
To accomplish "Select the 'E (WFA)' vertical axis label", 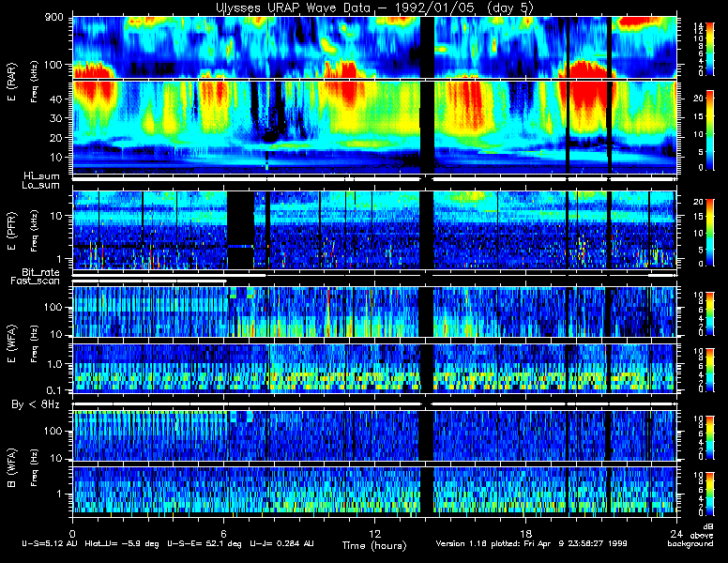I will click(x=11, y=343).
